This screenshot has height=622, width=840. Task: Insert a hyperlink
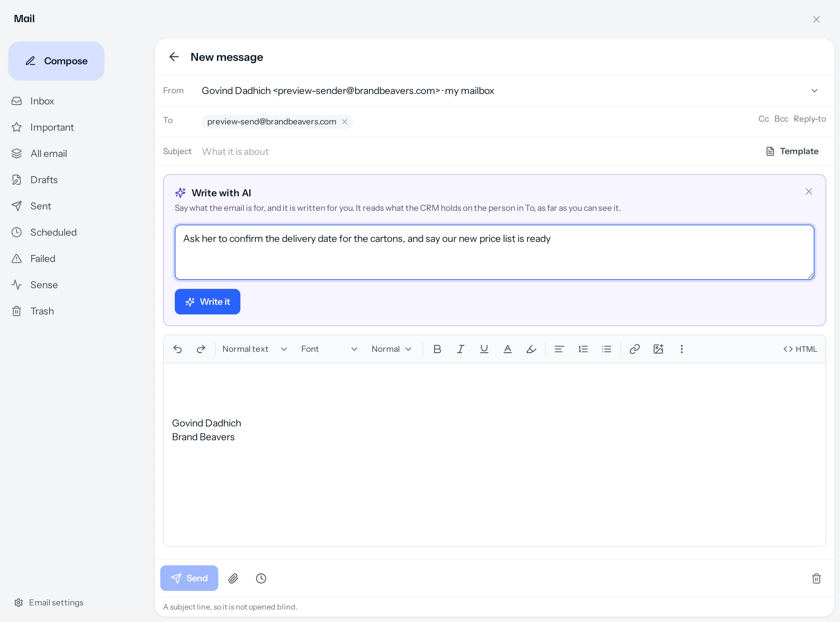click(634, 349)
